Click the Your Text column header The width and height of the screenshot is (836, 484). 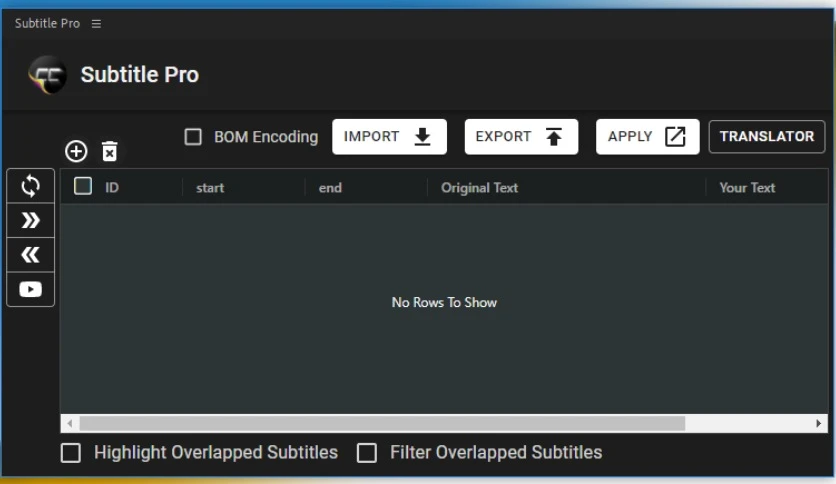tap(747, 188)
